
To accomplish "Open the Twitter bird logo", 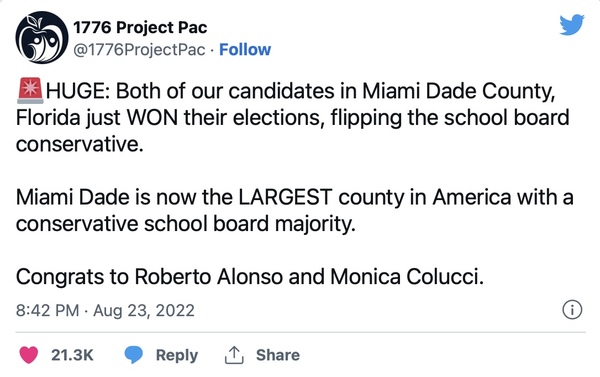I will click(572, 25).
